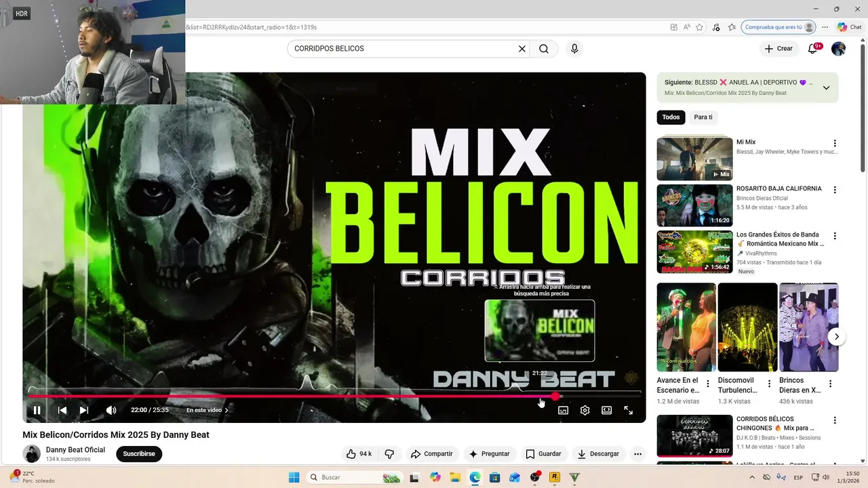Click the Edge apps icon in the address bar

(673, 27)
